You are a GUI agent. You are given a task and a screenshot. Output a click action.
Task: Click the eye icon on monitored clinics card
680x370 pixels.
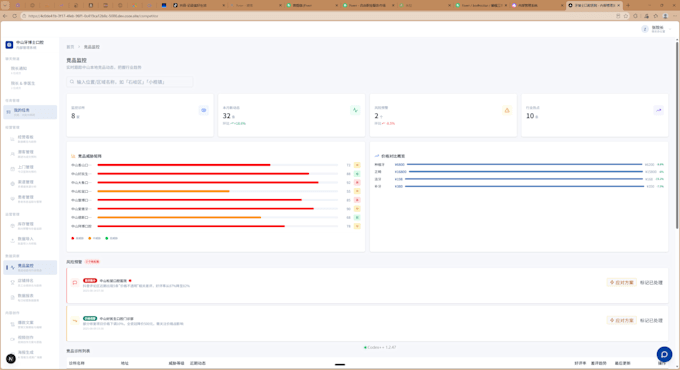203,110
